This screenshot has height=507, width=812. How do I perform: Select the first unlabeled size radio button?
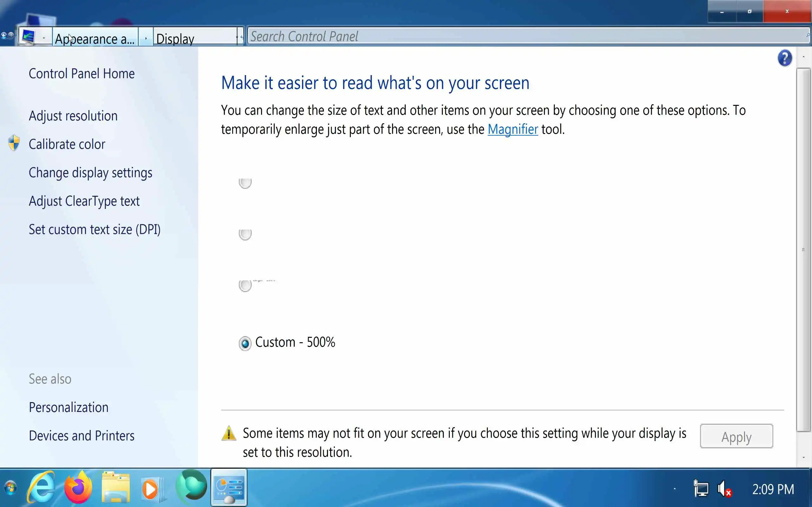[x=245, y=183]
